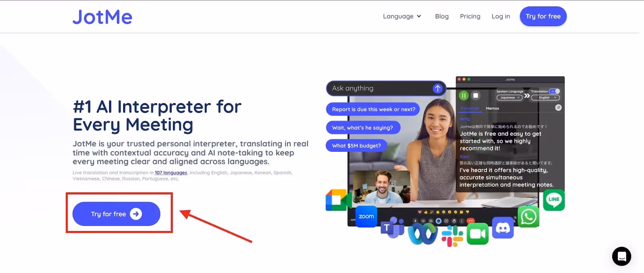
Task: Click the Google Meet icon
Action: pyautogui.click(x=338, y=200)
